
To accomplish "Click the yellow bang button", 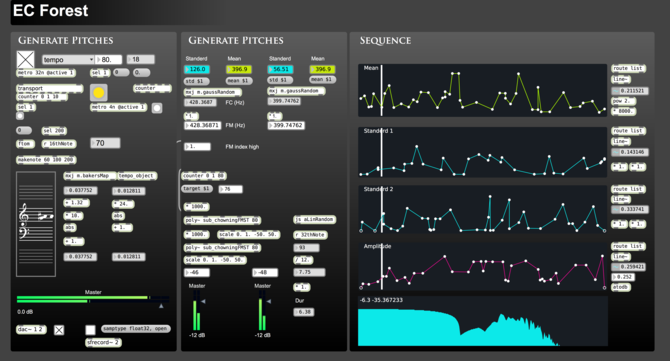I will coord(98,92).
